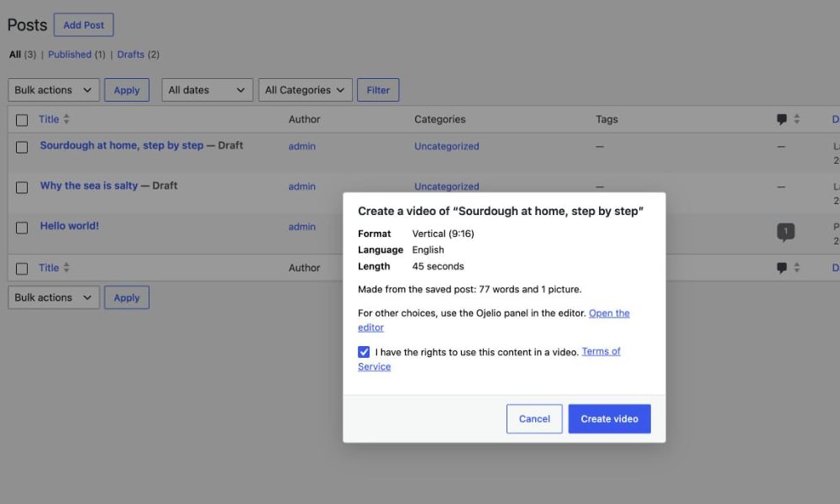
Task: Switch to the Drafts posts view
Action: pyautogui.click(x=131, y=55)
